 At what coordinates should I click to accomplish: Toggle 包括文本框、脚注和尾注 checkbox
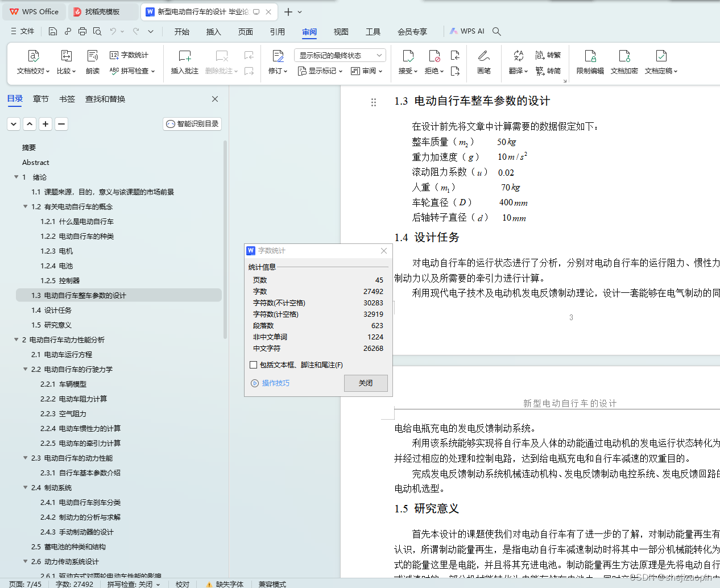(254, 365)
